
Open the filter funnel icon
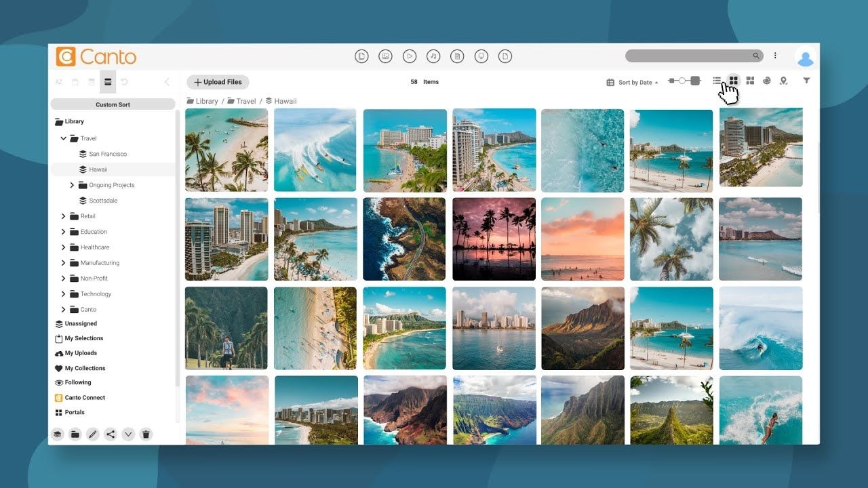[806, 81]
